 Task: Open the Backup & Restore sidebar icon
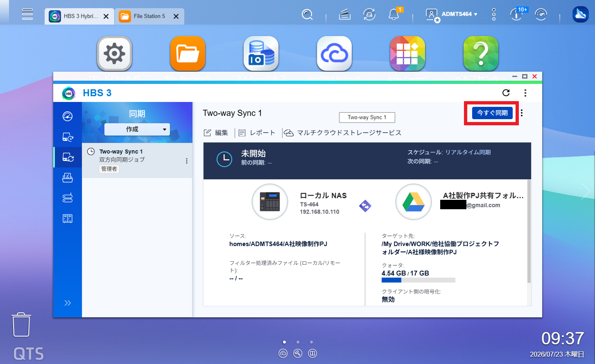coord(68,137)
